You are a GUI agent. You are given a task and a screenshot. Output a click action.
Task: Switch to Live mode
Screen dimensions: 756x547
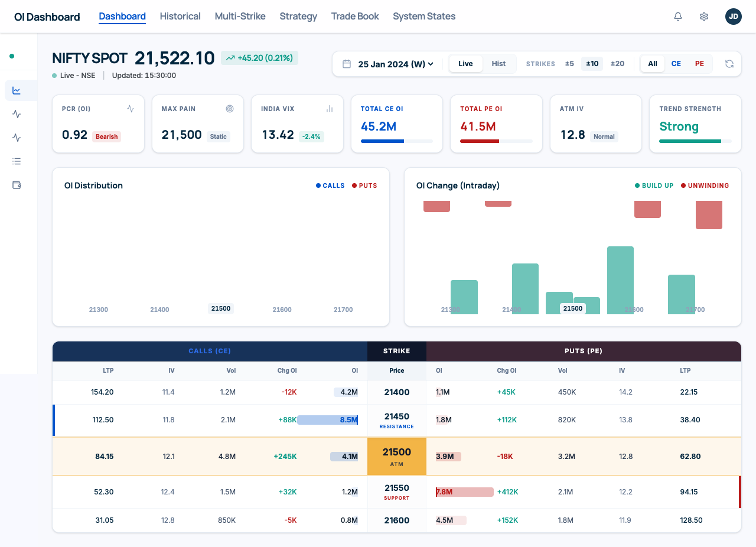(x=465, y=64)
